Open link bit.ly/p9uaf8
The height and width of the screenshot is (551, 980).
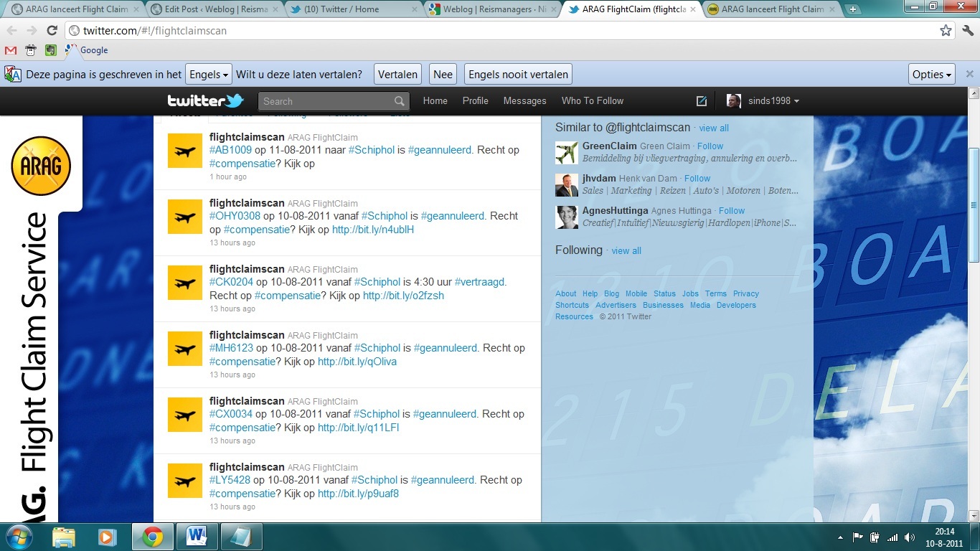coord(358,494)
